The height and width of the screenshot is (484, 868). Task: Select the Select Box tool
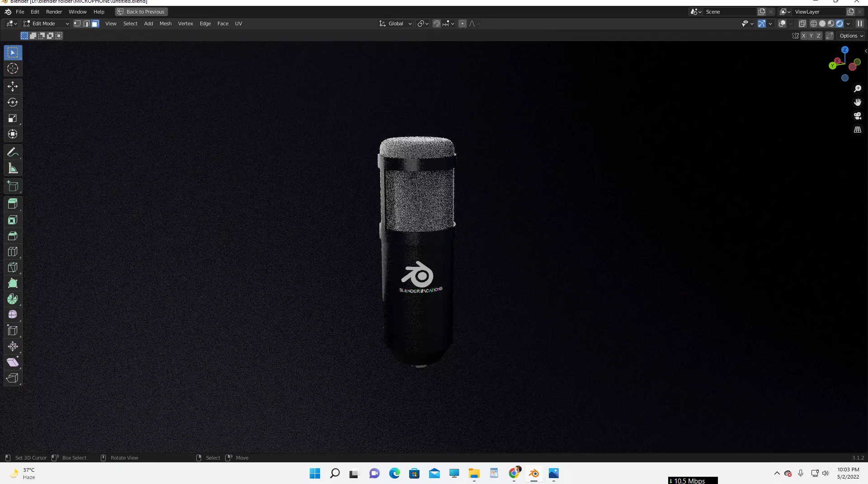pyautogui.click(x=13, y=52)
